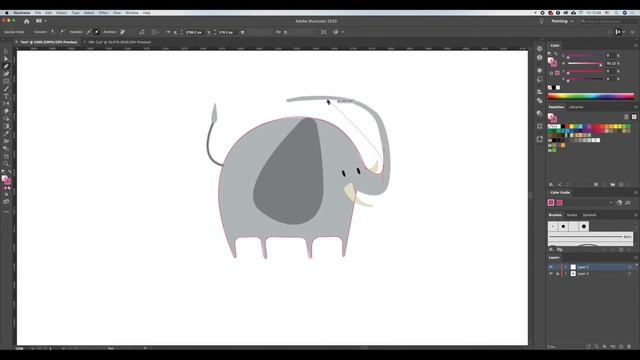Open the Window menu

(132, 13)
